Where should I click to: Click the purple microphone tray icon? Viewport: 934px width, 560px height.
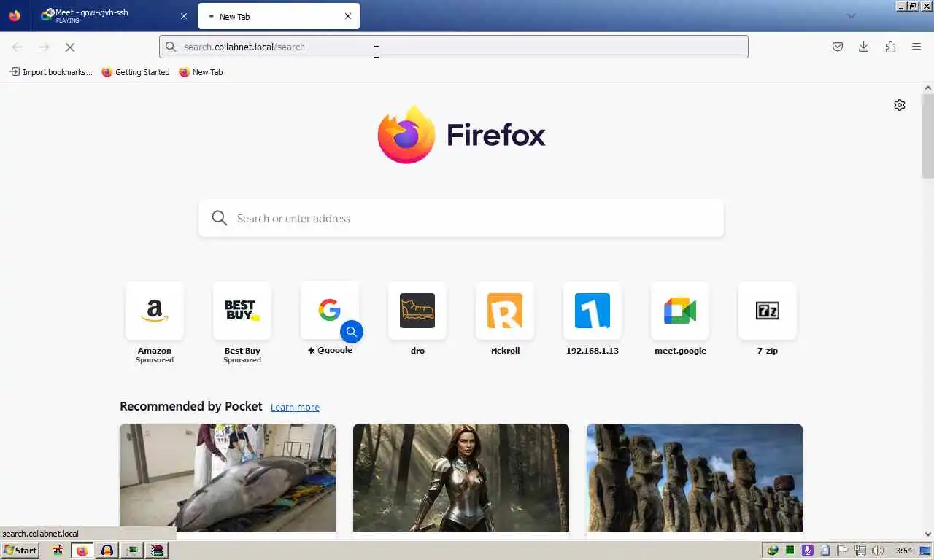808,551
